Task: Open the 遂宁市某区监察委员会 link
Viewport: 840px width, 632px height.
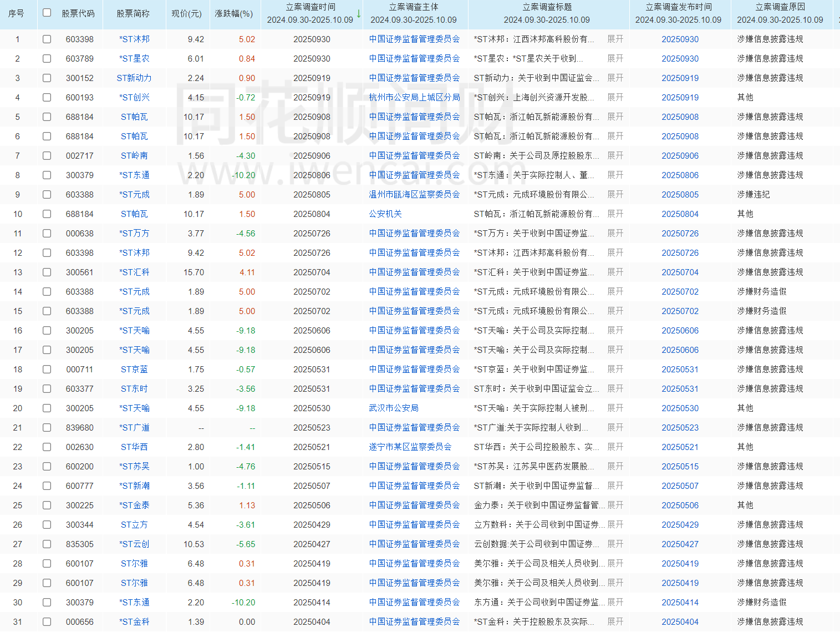Action: pos(410,447)
